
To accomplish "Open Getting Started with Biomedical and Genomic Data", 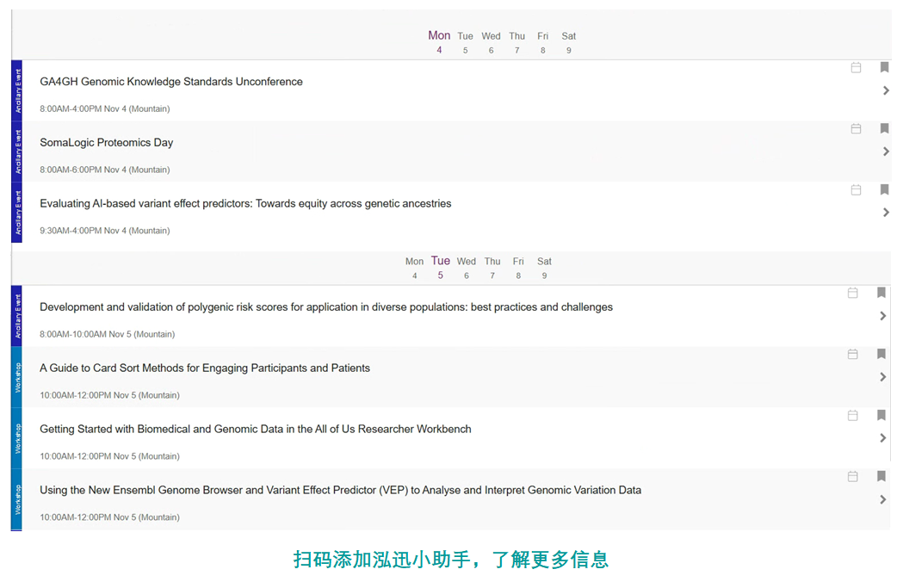I will pos(255,430).
